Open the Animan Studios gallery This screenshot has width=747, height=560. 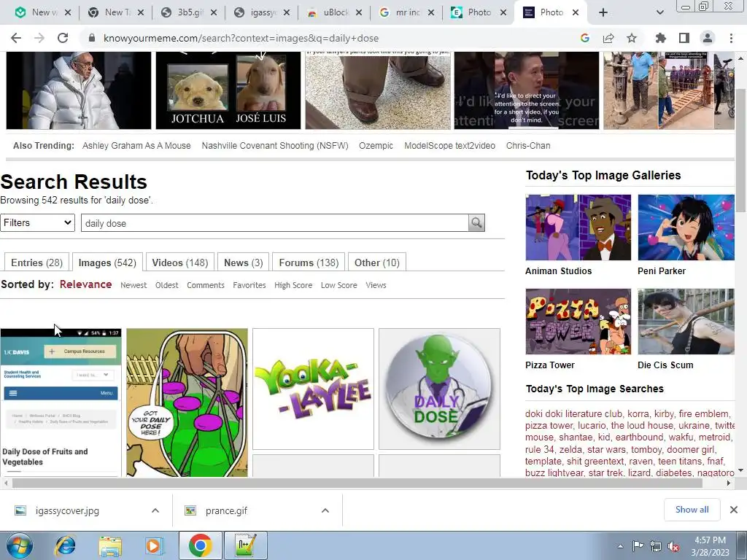point(578,227)
